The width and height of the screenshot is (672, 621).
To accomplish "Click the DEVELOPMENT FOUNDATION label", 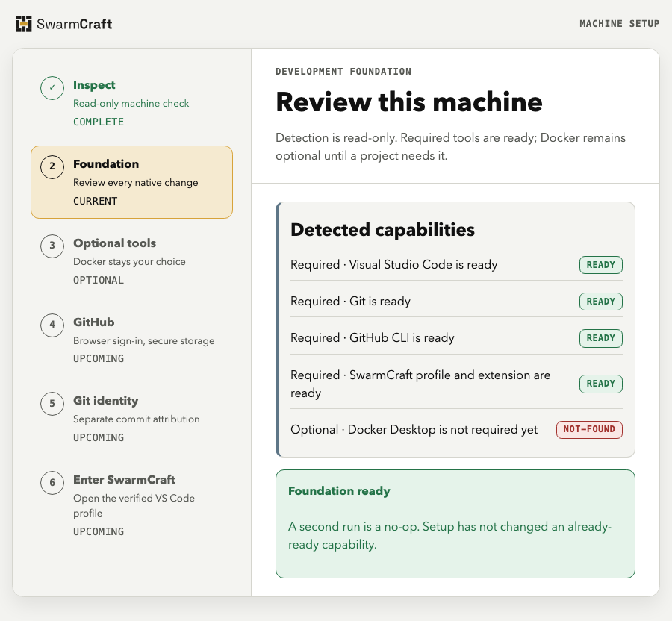I will tap(343, 72).
